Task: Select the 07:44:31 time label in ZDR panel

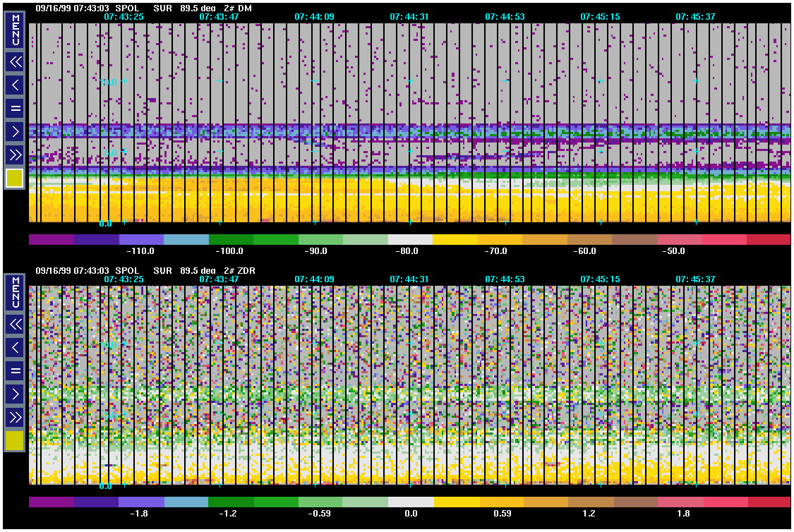Action: coord(409,279)
